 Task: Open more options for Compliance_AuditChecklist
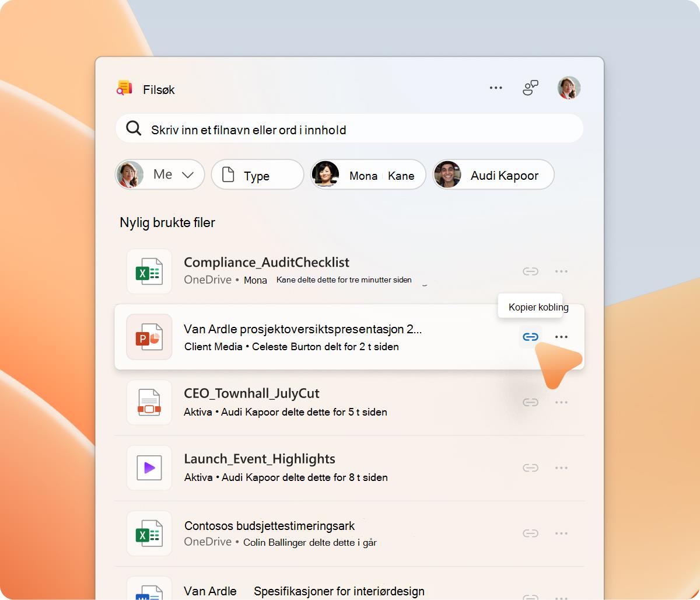click(561, 271)
